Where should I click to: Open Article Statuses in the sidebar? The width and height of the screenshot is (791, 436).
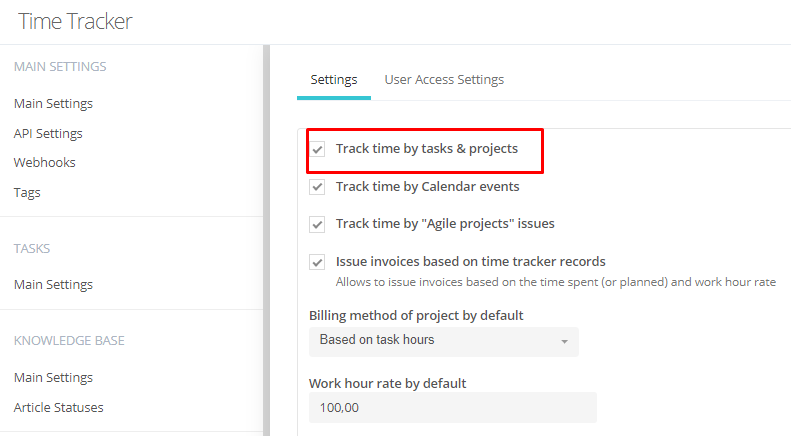59,407
